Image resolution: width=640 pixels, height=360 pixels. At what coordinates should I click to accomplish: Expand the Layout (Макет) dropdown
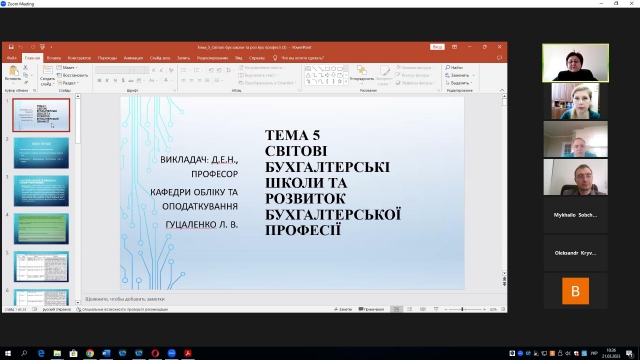68,67
